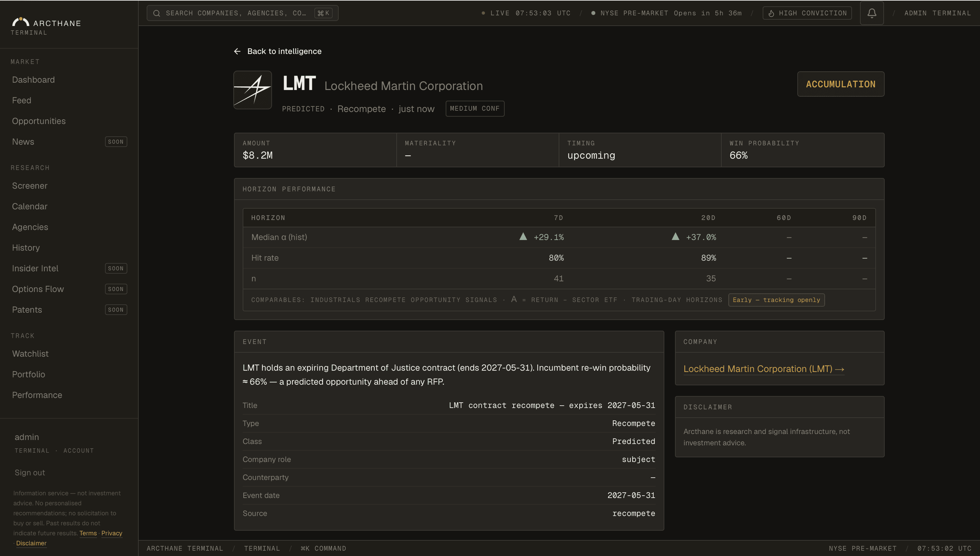Viewport: 980px width, 556px height.
Task: Open Feed in the sidebar
Action: [x=21, y=100]
